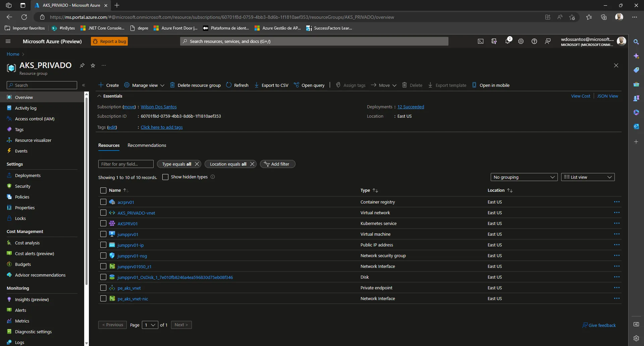644x346 pixels.
Task: Select the Resources tab
Action: tap(109, 145)
